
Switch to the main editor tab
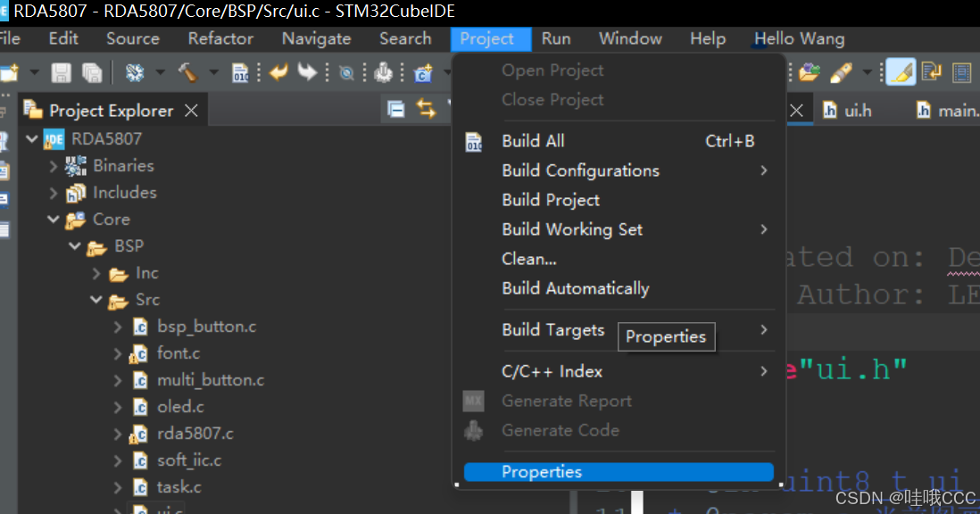tap(947, 111)
